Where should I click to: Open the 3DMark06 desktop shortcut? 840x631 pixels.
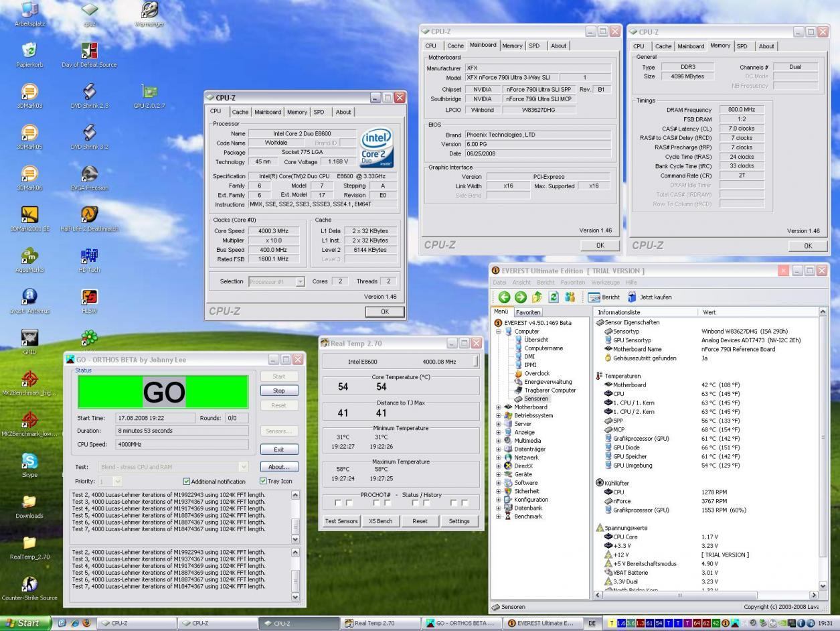pyautogui.click(x=29, y=178)
